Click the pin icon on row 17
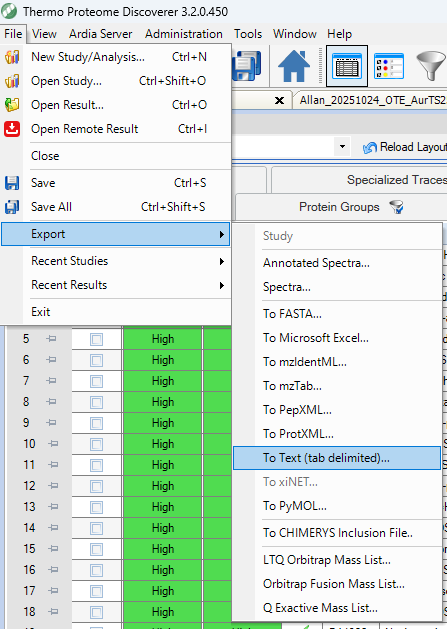Image resolution: width=447 pixels, height=629 pixels. click(x=53, y=591)
